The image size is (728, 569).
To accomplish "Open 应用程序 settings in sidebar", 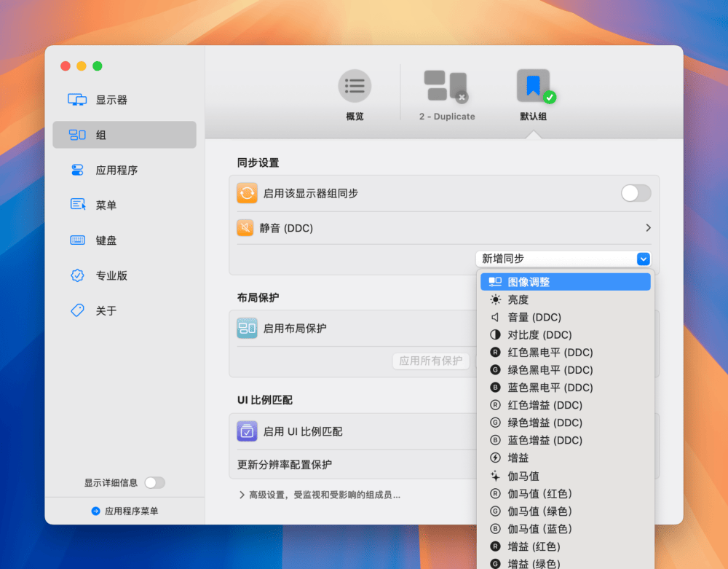I will coord(116,170).
